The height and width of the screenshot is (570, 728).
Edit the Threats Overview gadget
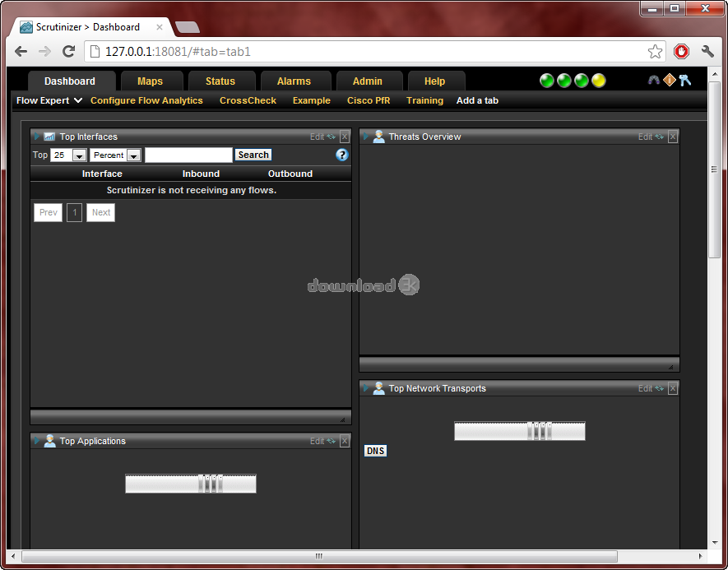click(x=646, y=137)
